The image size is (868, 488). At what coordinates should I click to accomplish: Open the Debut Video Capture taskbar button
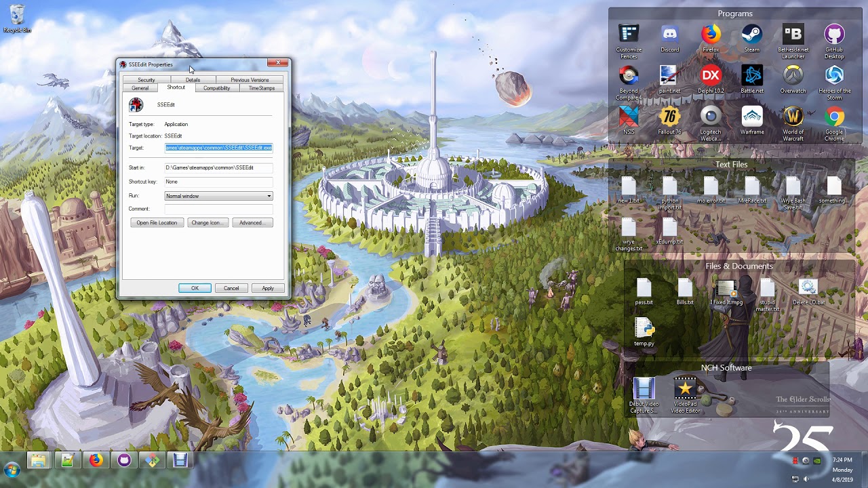click(x=180, y=461)
